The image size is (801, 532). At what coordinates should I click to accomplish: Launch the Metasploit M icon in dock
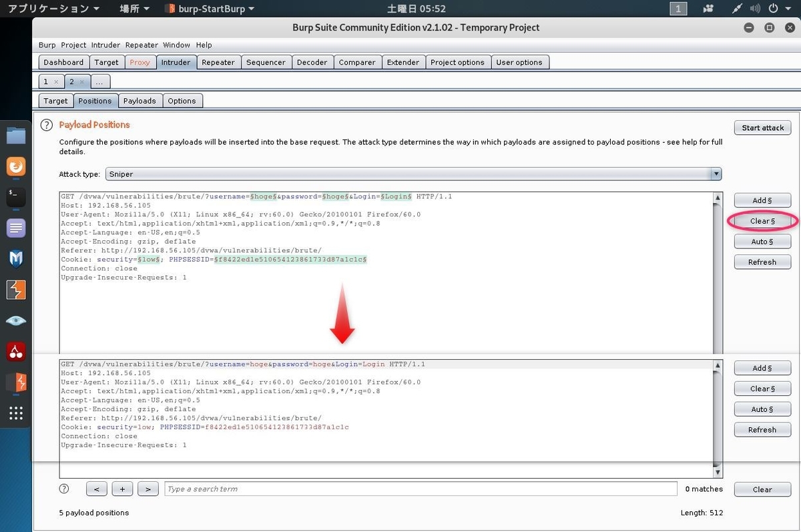click(x=16, y=259)
